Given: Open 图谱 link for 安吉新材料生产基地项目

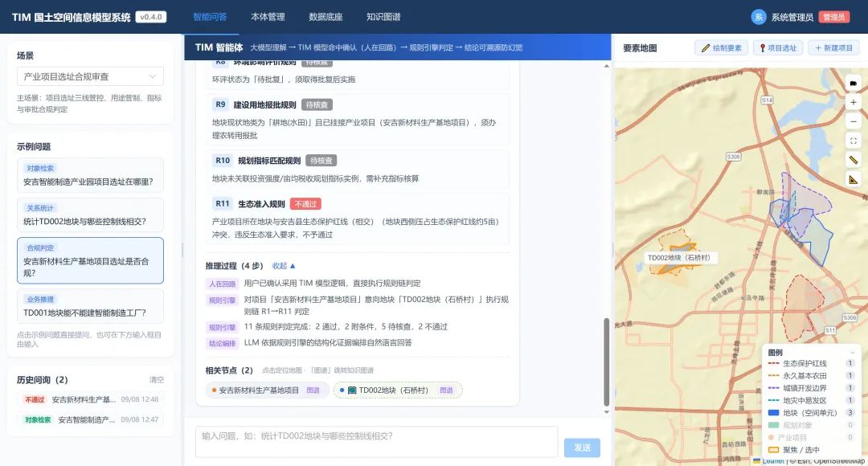Looking at the screenshot, I should pos(313,390).
